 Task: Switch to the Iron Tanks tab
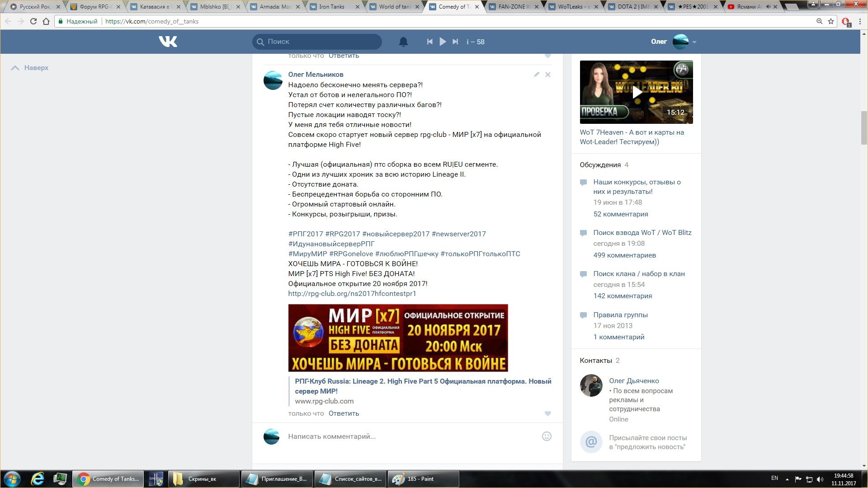[331, 7]
